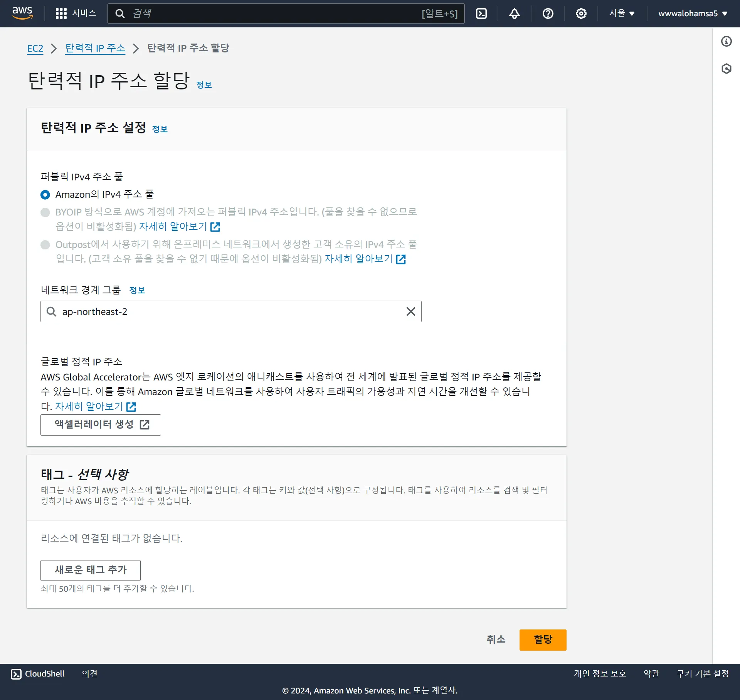The width and height of the screenshot is (740, 700).
Task: Open the help question mark icon
Action: click(x=548, y=13)
